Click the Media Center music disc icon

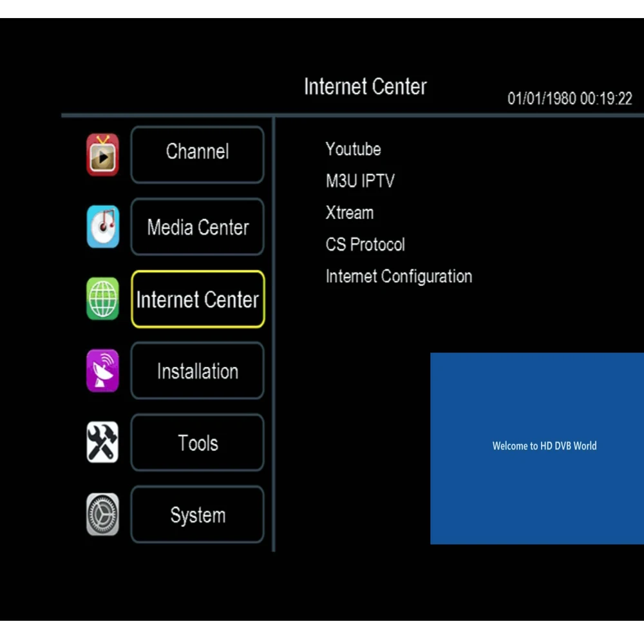[102, 227]
